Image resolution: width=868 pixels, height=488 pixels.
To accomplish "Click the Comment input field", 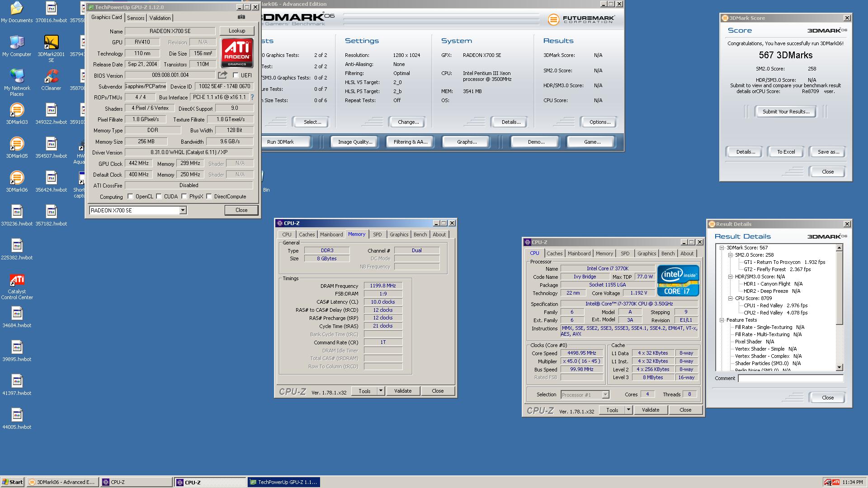I will pyautogui.click(x=791, y=378).
